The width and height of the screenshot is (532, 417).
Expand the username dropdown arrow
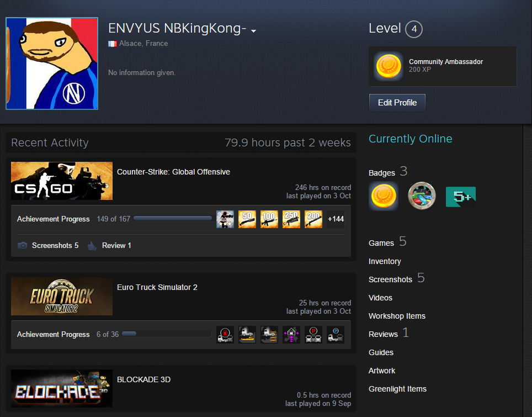coord(253,31)
